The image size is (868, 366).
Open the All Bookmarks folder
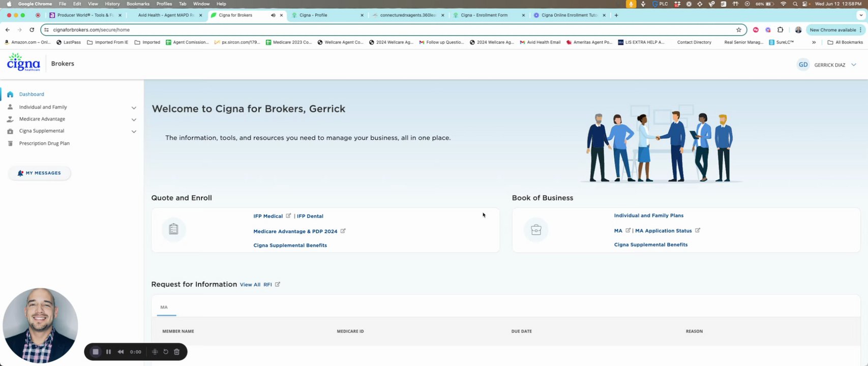coord(845,42)
